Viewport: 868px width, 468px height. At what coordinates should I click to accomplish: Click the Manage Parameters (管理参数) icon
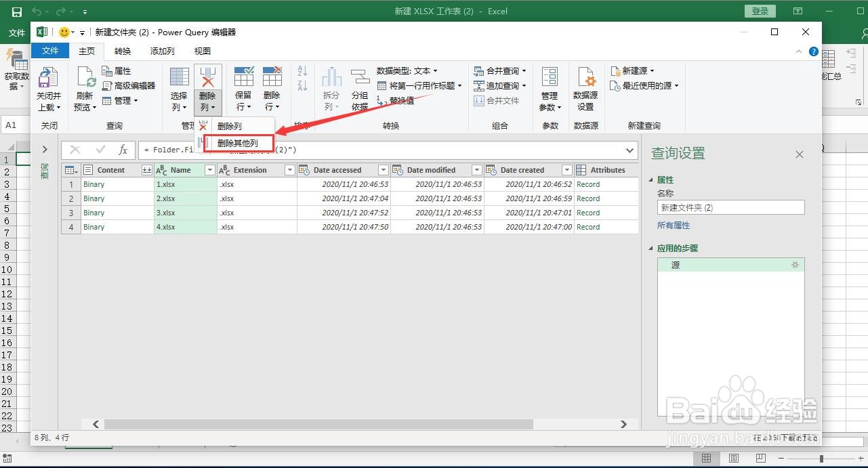pos(550,77)
